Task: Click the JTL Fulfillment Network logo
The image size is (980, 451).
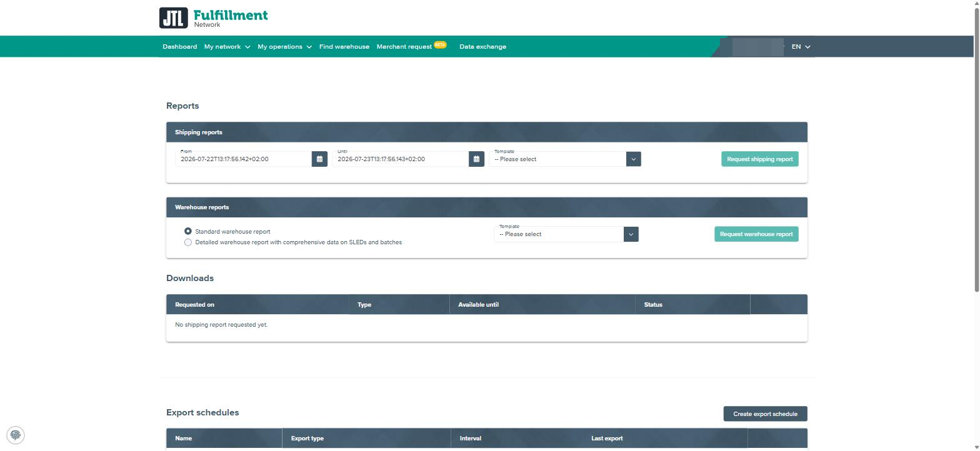Action: click(x=213, y=17)
